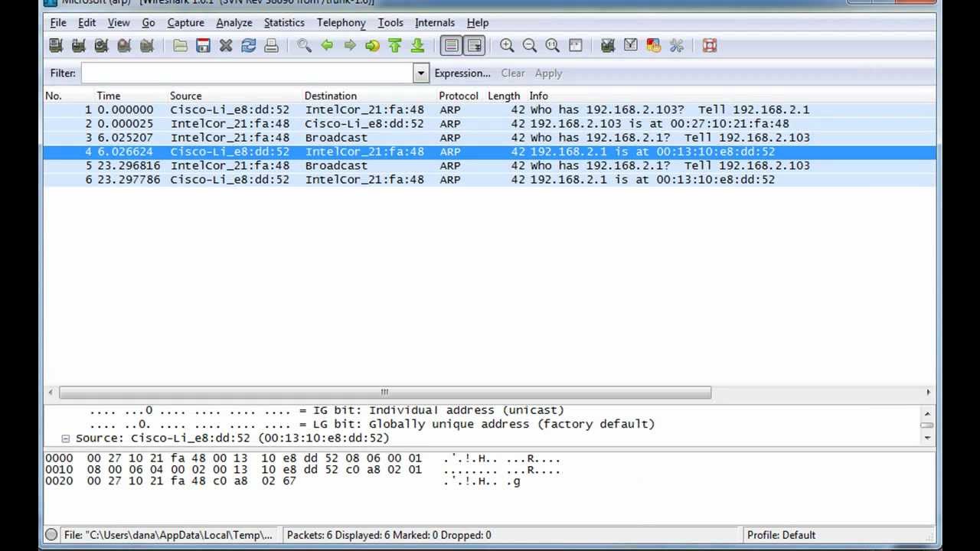
Task: Click the Expression... button
Action: click(462, 73)
